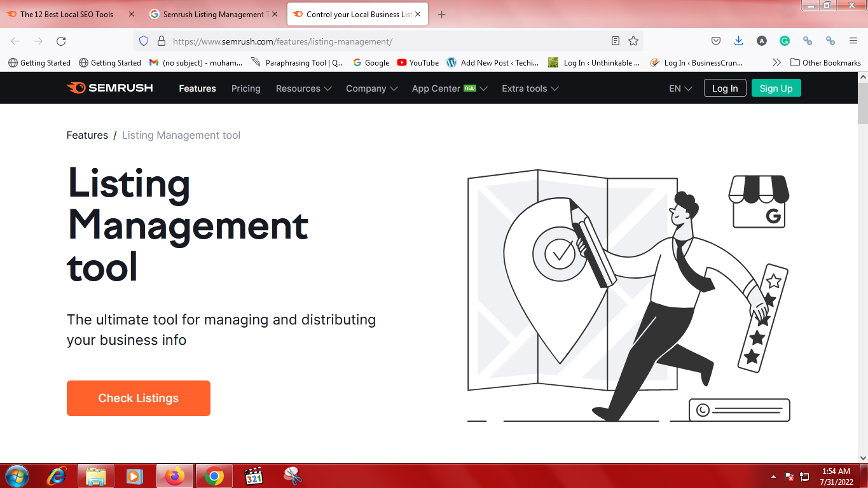Open Windows Explorer folder on taskbar
Screen dimensions: 868x488
click(96, 476)
